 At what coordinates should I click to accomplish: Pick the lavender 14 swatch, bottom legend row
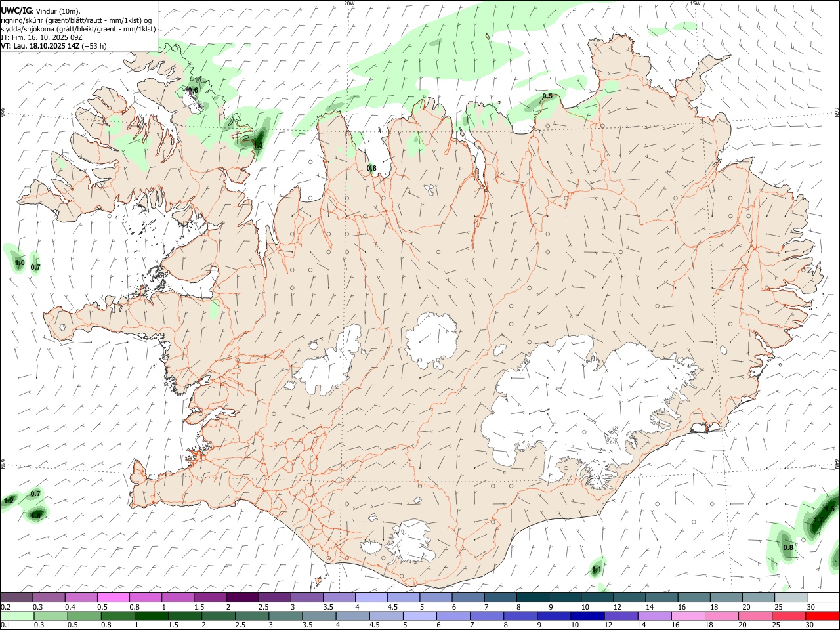[655, 616]
